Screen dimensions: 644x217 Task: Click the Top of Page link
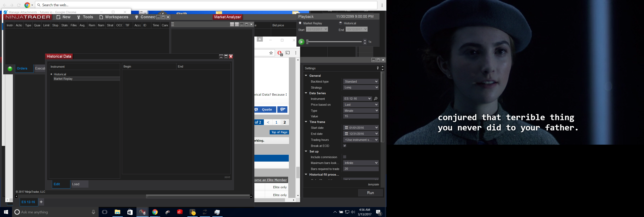[279, 132]
